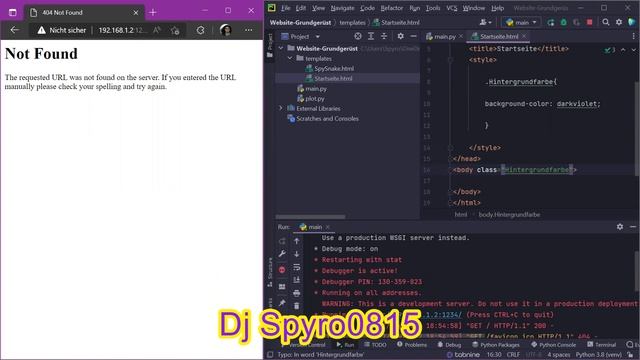Image resolution: width=640 pixels, height=360 pixels.
Task: Rerun main with the run toolbar icon
Action: pos(551,22)
